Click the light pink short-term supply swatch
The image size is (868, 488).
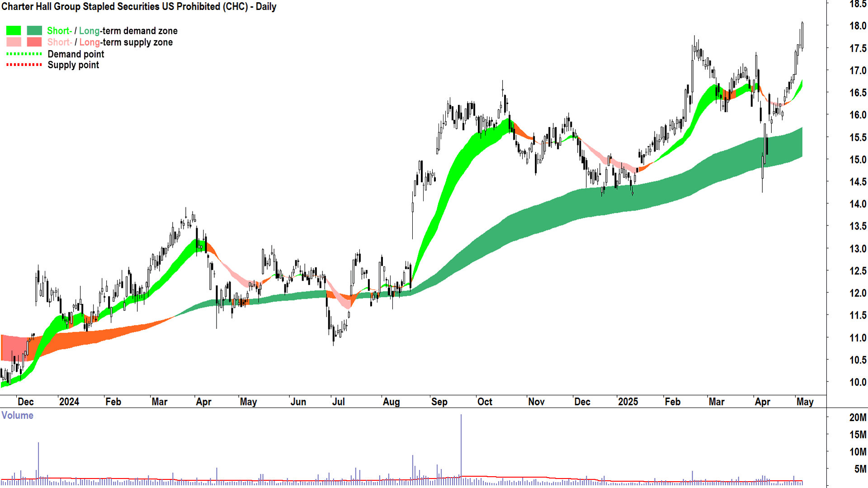click(14, 42)
